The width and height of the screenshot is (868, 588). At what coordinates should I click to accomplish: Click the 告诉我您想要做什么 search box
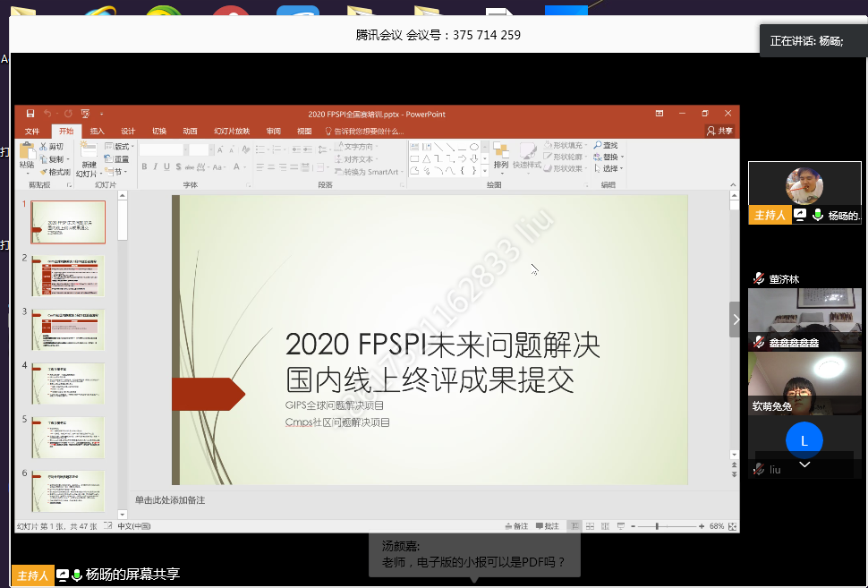point(365,132)
